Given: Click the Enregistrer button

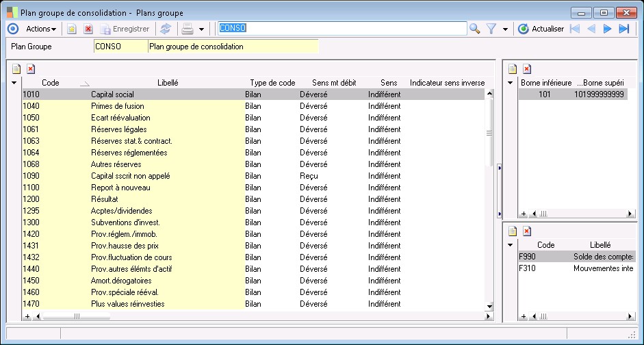Looking at the screenshot, I should point(125,29).
